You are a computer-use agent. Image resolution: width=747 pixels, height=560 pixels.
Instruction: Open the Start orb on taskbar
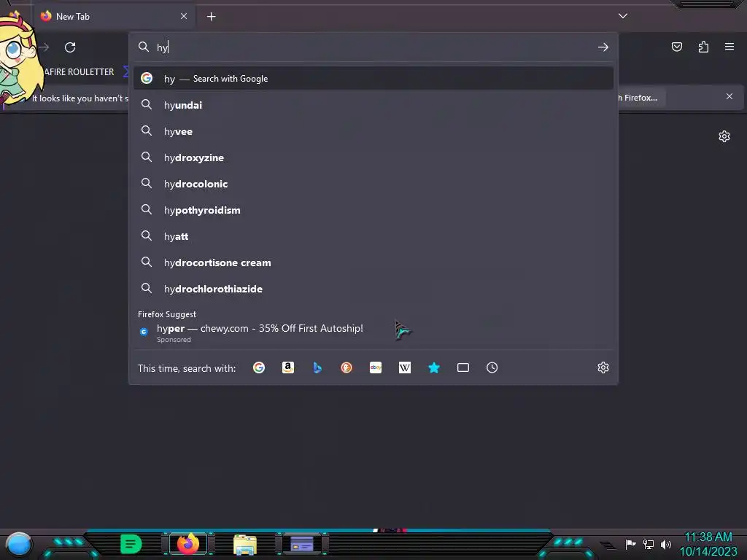pyautogui.click(x=19, y=544)
